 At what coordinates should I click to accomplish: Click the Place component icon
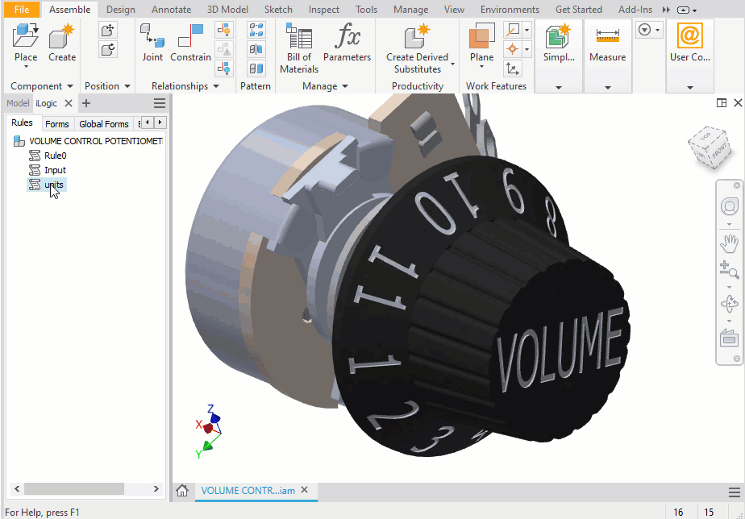pyautogui.click(x=25, y=37)
